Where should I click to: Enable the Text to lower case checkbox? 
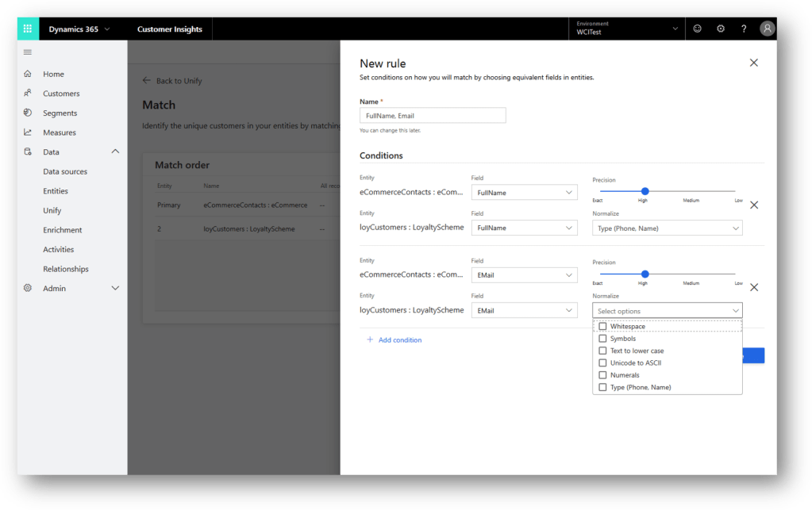coord(603,351)
